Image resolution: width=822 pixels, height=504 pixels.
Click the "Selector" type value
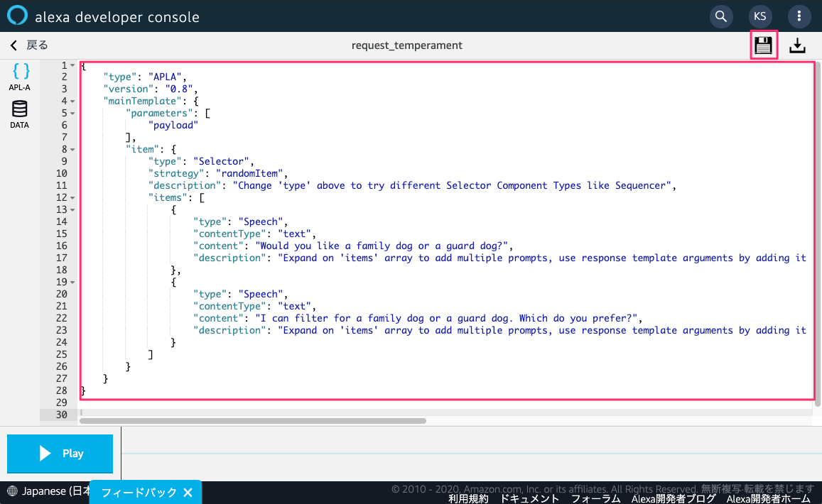click(x=221, y=161)
